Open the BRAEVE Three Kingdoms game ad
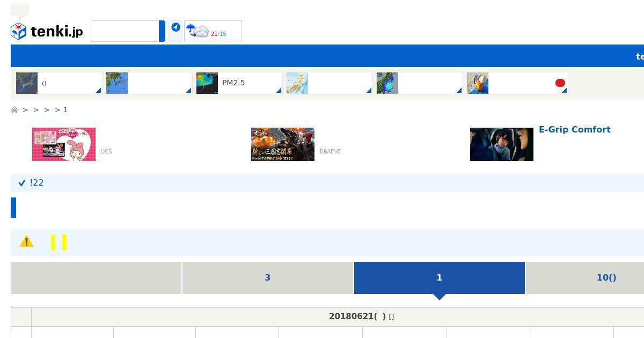644x338 pixels. point(283,144)
